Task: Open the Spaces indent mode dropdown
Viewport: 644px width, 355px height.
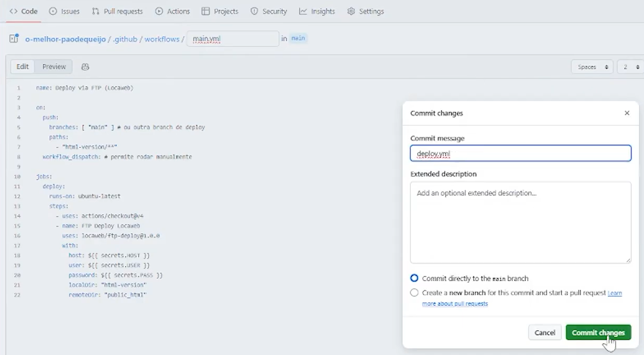Action: pos(592,67)
